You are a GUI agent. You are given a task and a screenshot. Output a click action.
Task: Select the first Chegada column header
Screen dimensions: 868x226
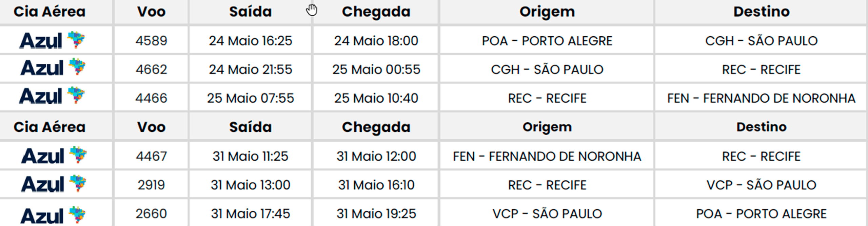[x=376, y=12]
